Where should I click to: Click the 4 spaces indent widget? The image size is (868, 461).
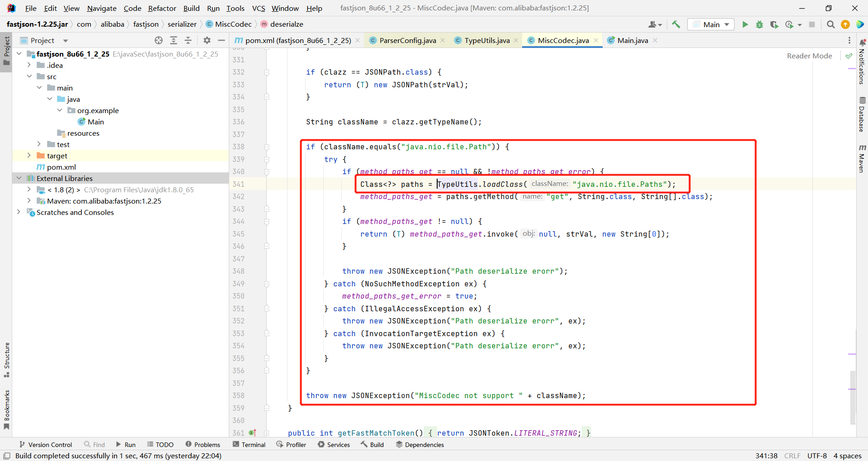click(x=848, y=456)
